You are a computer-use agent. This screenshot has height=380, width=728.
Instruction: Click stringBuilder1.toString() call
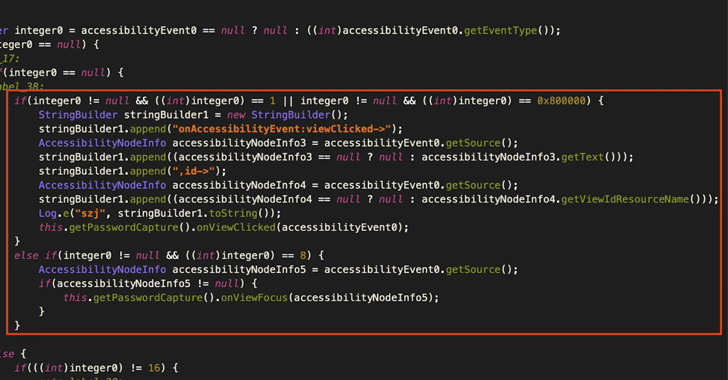click(196, 213)
